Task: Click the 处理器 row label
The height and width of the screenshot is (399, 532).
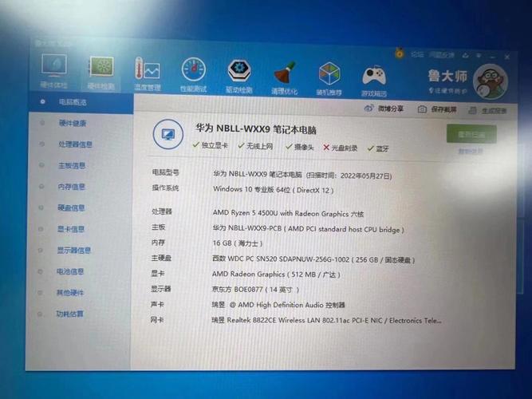Action: click(x=162, y=211)
